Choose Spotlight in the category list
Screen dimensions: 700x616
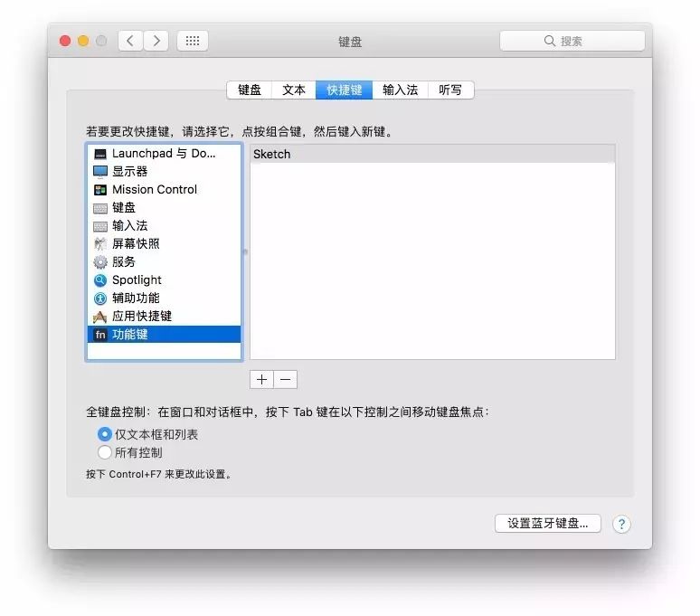coord(165,280)
